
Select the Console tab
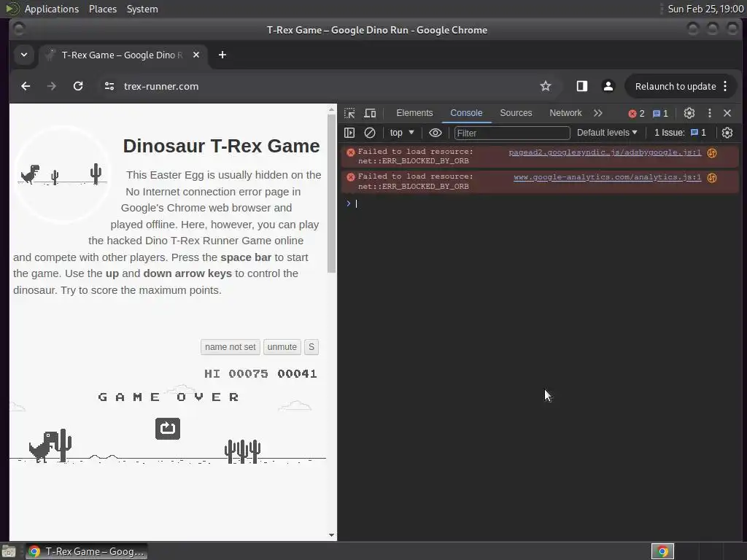coord(466,113)
